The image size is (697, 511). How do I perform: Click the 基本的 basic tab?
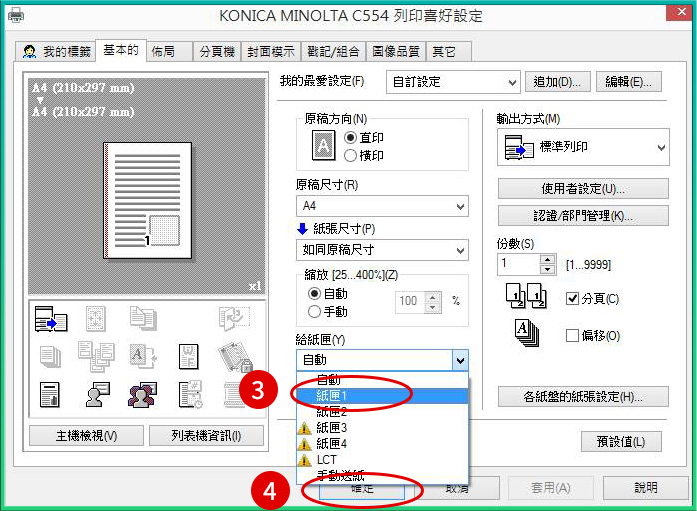pyautogui.click(x=121, y=50)
